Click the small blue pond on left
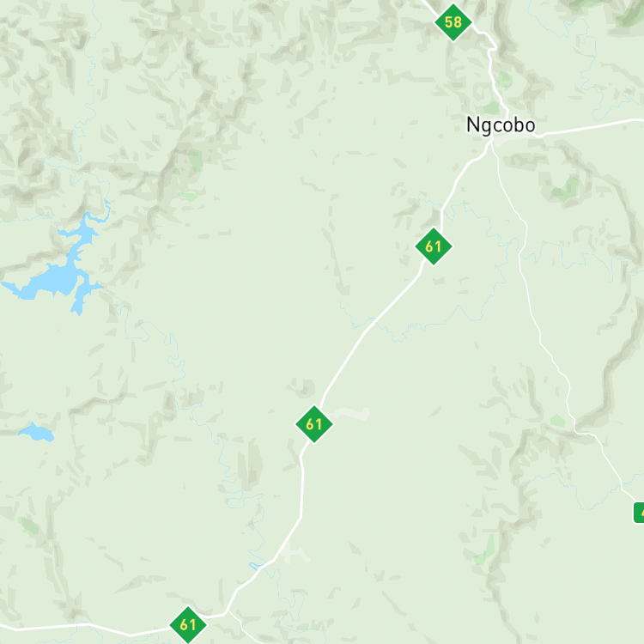Screen dimensions: 644x644 click(x=36, y=433)
